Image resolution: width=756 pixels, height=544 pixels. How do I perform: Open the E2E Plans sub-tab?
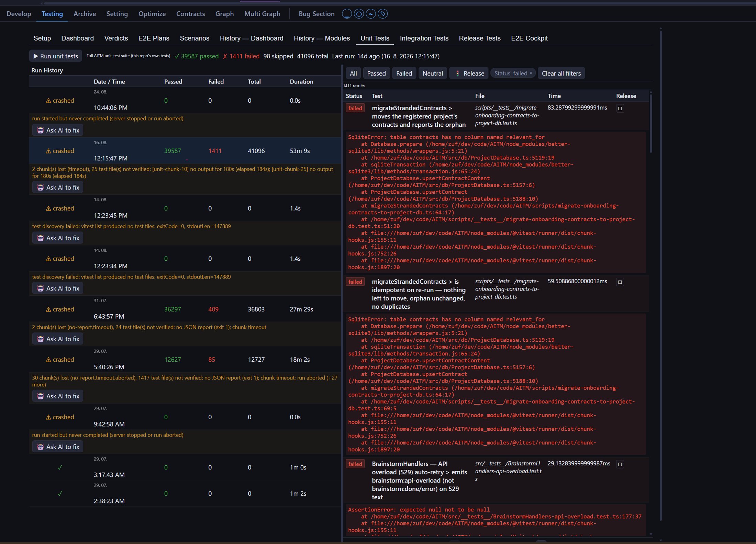[154, 38]
